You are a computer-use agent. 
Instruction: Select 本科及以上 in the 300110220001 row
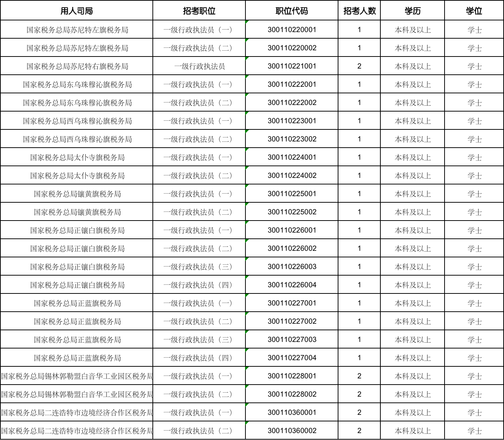[x=413, y=30]
